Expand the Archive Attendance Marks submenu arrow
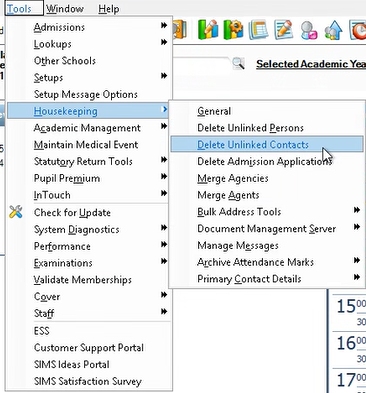Viewport: 366px width, 393px height. [357, 260]
